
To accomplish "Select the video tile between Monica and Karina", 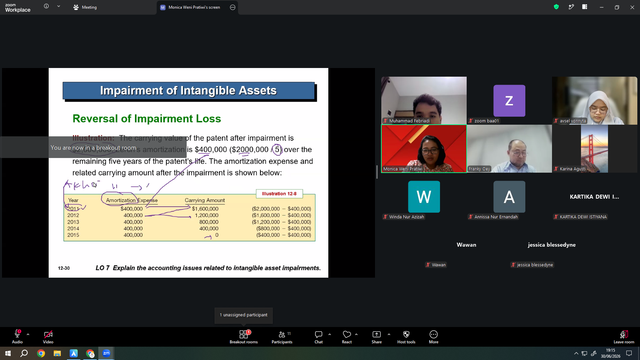I will [509, 149].
